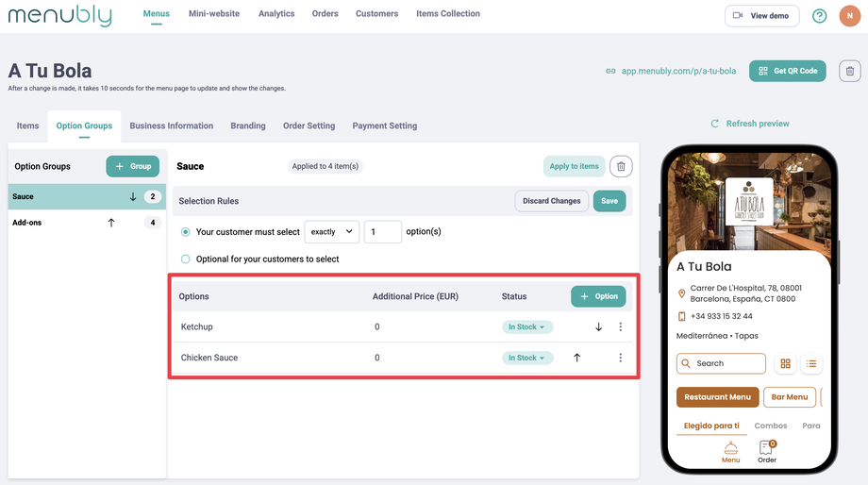Click the Save button
Viewport: 868px width, 485px height.
(609, 201)
